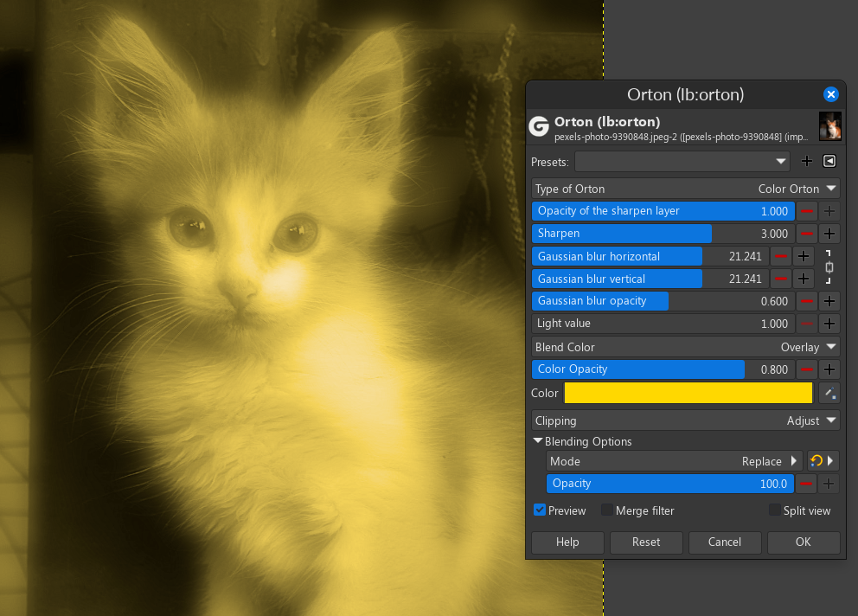This screenshot has height=616, width=858.
Task: Open the yellow Color swatch chooser
Action: point(688,393)
